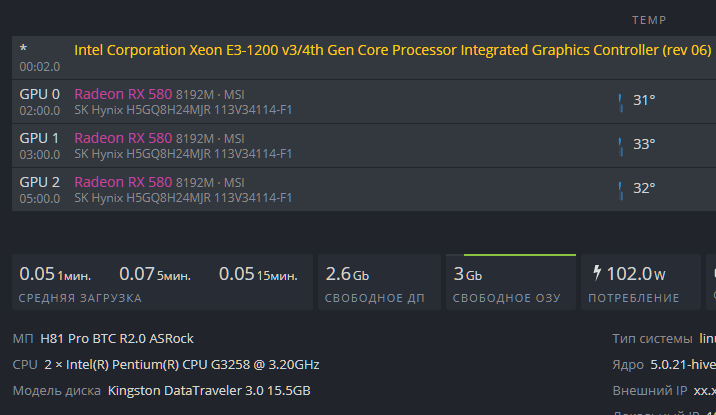Viewport: 716px width, 415px height.
Task: Click the Intel Xeon Integrated Graphics Controller entry
Action: pos(392,50)
